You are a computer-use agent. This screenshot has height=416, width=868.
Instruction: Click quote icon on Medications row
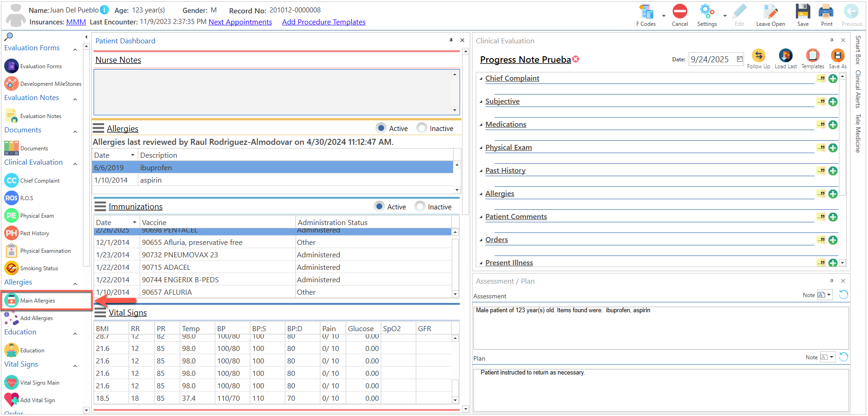click(x=821, y=125)
